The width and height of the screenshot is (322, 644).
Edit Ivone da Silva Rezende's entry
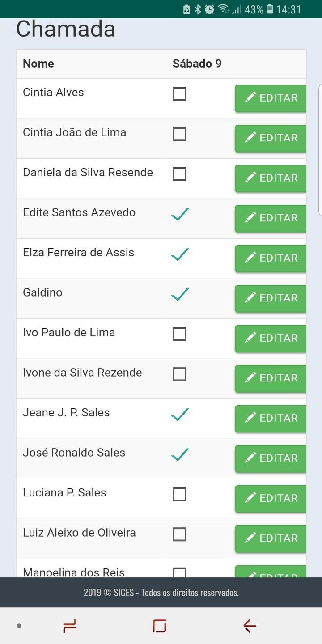271,378
